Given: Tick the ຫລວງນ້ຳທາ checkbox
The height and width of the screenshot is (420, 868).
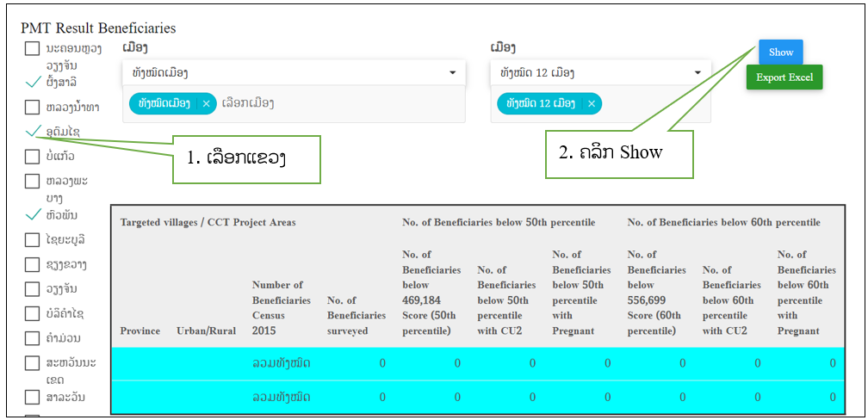Looking at the screenshot, I should [x=32, y=108].
